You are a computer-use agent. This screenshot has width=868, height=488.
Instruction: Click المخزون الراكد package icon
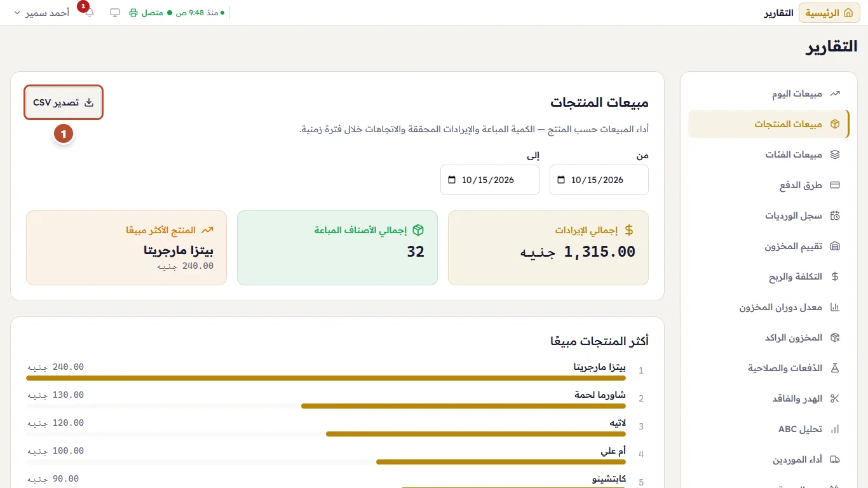(836, 338)
